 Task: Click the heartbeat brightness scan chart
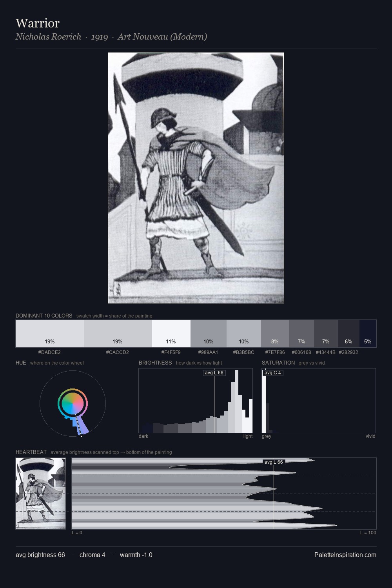[x=224, y=494]
